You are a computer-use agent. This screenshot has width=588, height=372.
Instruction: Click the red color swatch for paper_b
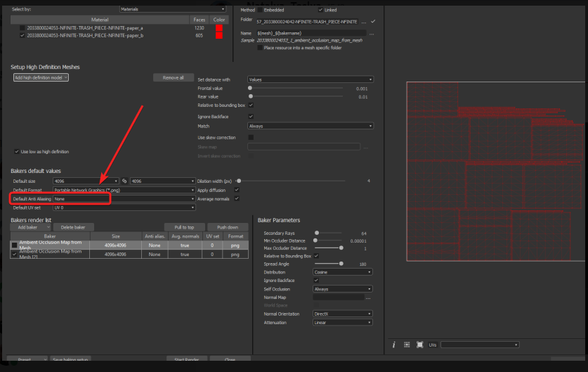pos(219,35)
